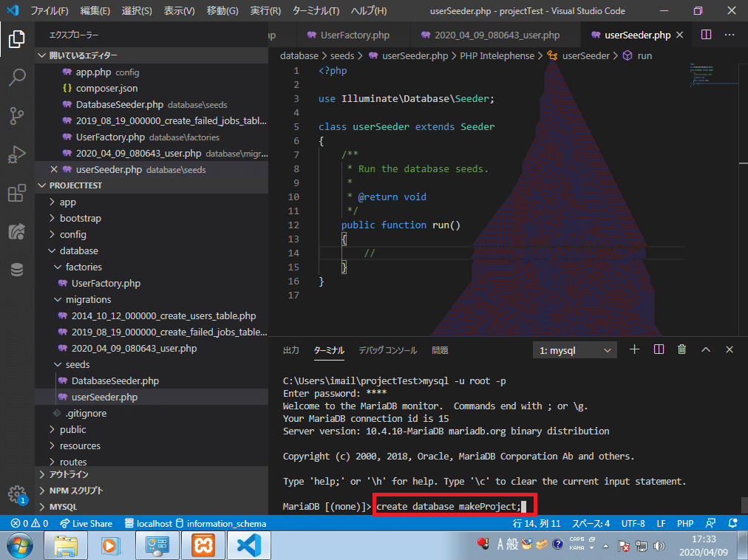Split the editor to the right
748x560 pixels.
706,35
